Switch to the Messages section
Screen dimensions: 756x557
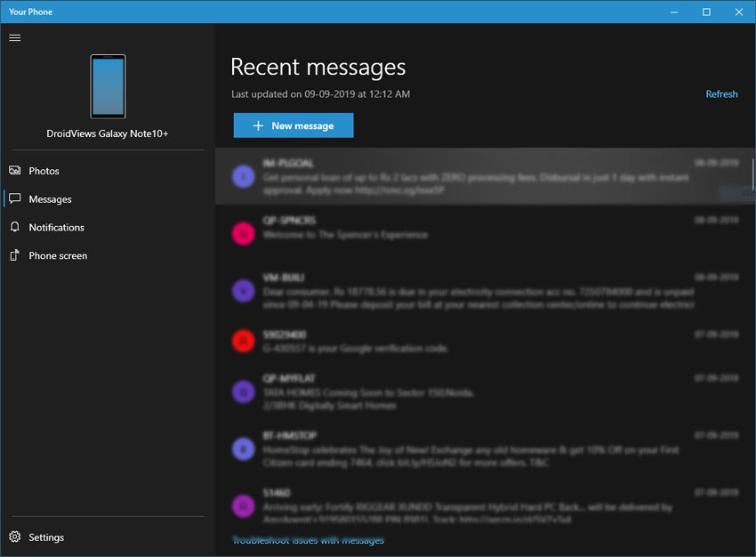(108, 198)
